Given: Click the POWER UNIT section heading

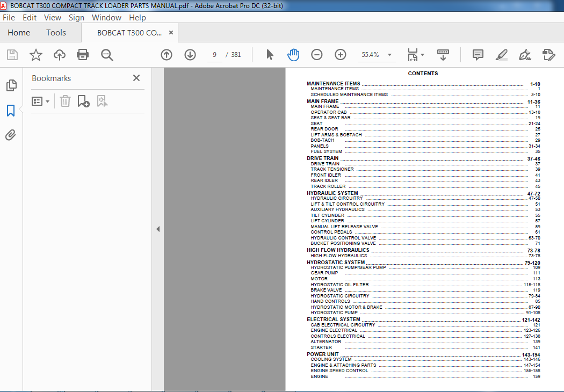Looking at the screenshot, I should (323, 354).
